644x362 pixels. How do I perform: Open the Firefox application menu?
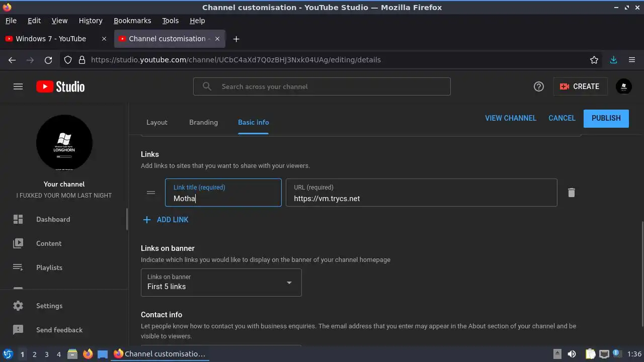[x=632, y=60]
